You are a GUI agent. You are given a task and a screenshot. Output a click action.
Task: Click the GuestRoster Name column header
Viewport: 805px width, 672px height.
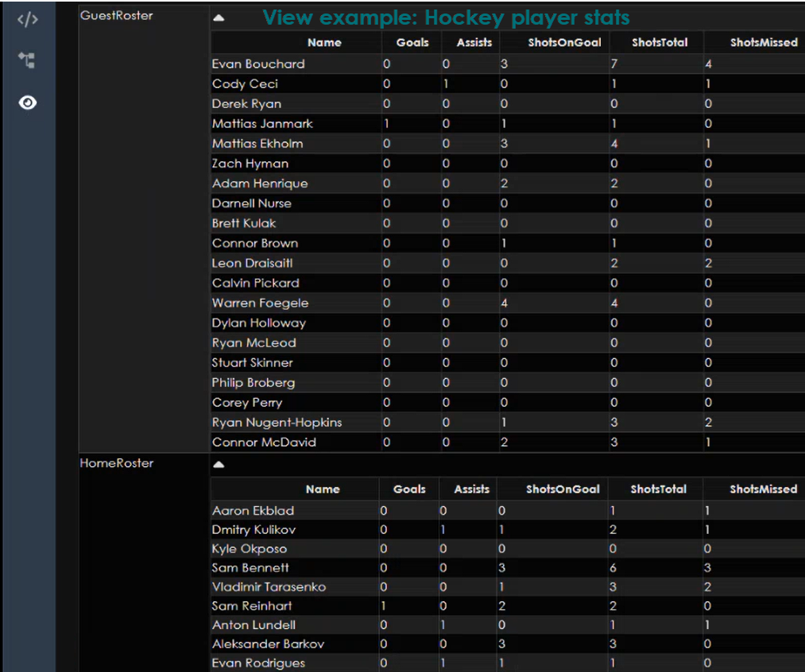pyautogui.click(x=323, y=43)
